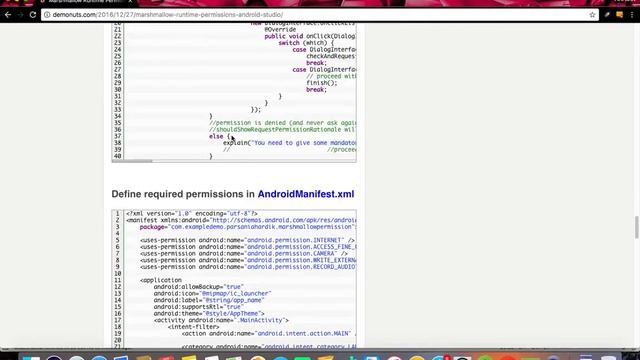Screen dimensions: 640x360
Task: Click the '});' line 33
Action: pyautogui.click(x=256, y=109)
